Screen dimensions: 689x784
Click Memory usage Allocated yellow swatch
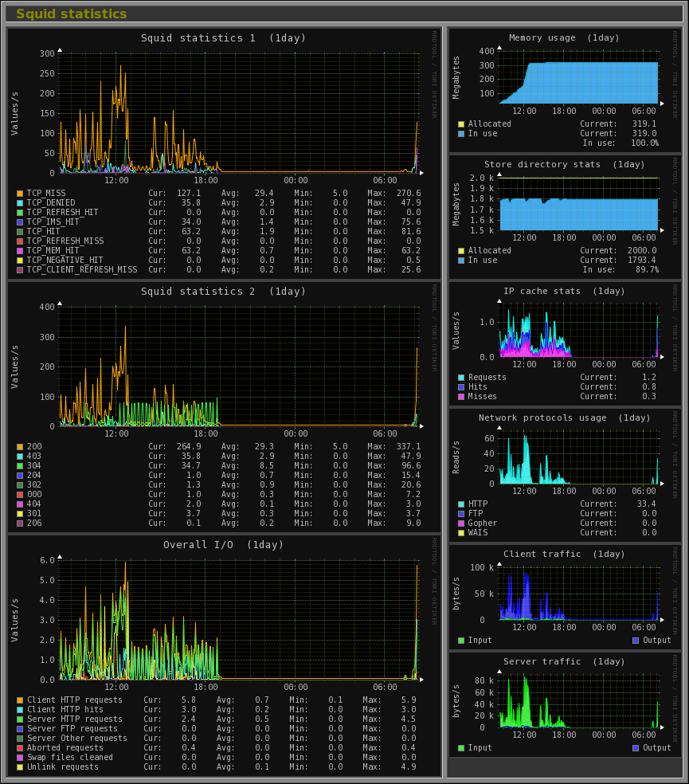point(461,124)
